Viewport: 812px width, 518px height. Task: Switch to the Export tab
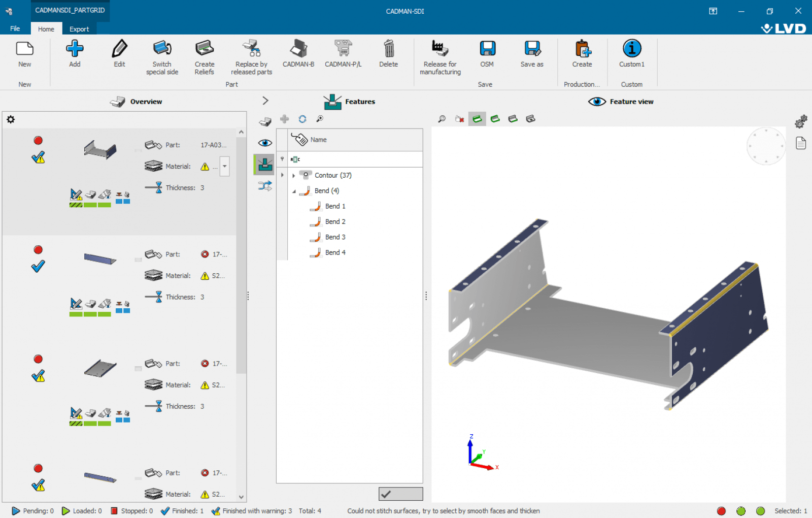79,29
